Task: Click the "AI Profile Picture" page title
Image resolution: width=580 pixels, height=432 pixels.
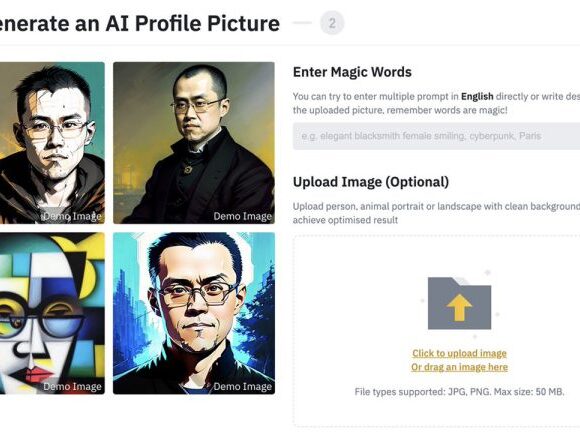Action: pyautogui.click(x=192, y=23)
